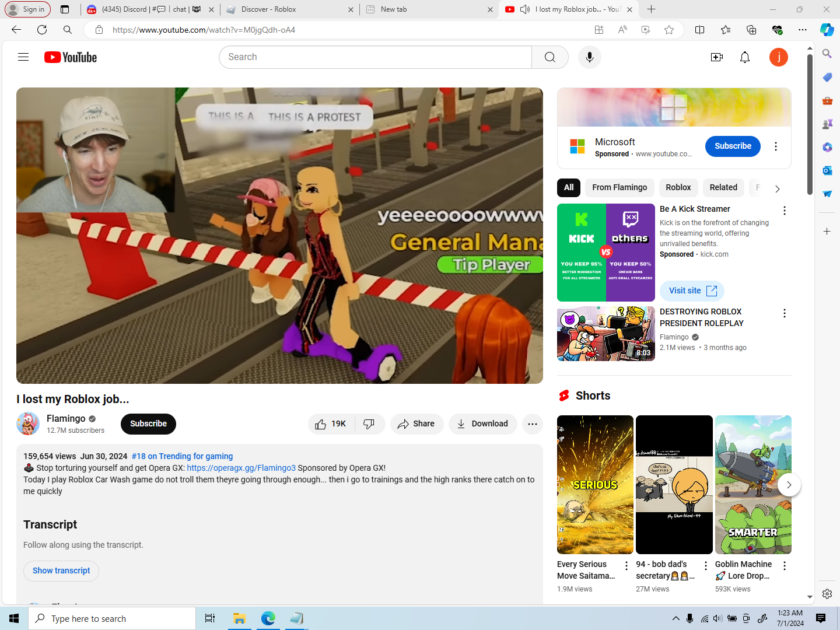Open options for Every Serious Move short
The image size is (840, 630).
(626, 566)
